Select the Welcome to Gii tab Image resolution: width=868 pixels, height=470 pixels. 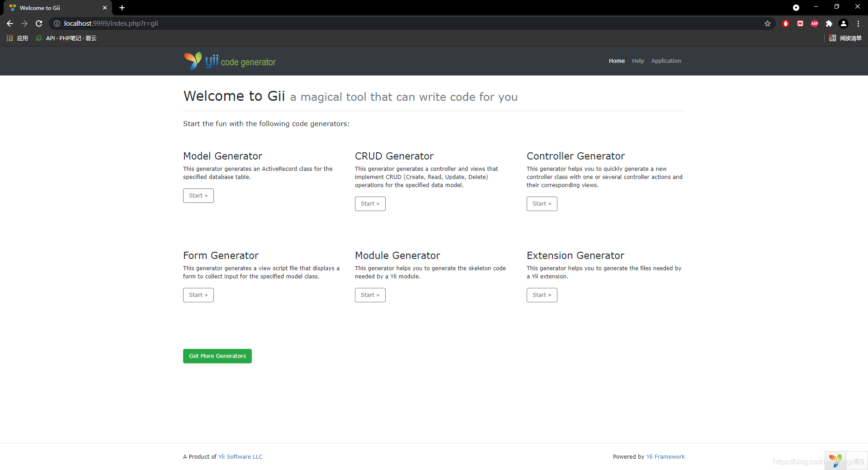[x=59, y=8]
